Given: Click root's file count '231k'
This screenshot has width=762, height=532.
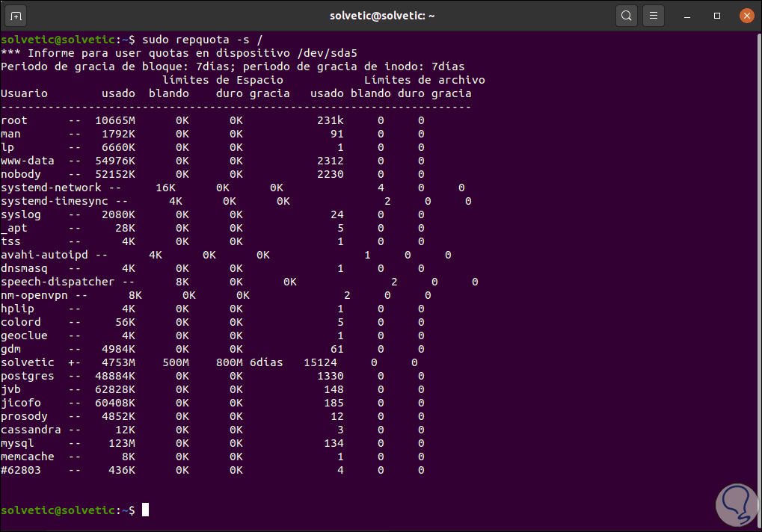Looking at the screenshot, I should 331,120.
